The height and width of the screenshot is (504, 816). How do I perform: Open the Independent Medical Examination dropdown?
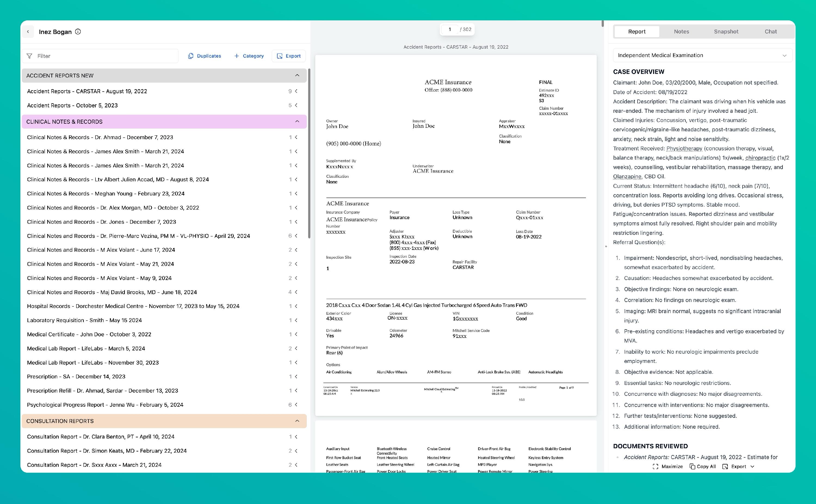pos(702,55)
